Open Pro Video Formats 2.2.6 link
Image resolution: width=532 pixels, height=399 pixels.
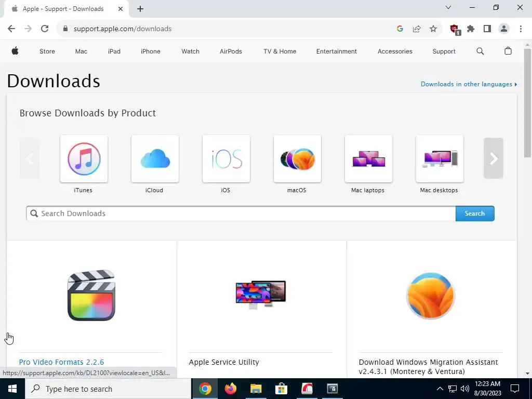point(61,362)
